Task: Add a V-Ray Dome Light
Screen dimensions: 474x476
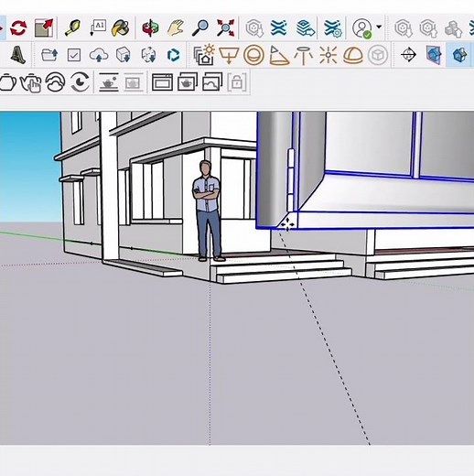Action: 353,56
